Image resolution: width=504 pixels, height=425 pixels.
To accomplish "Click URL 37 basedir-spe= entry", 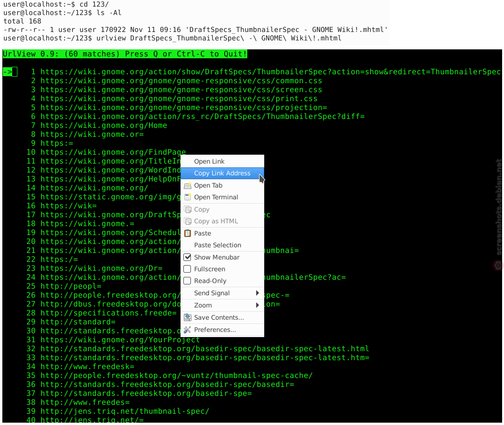I will click(x=146, y=394).
